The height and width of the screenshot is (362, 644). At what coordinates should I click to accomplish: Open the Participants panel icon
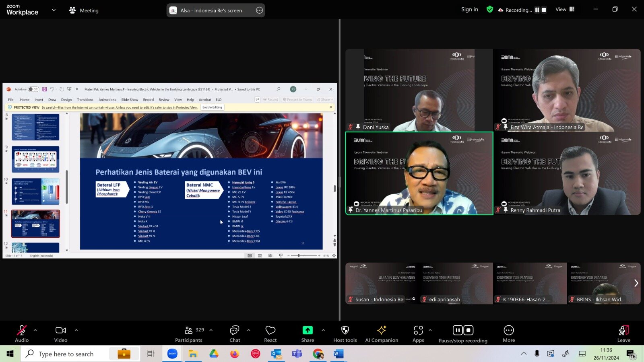tap(188, 330)
